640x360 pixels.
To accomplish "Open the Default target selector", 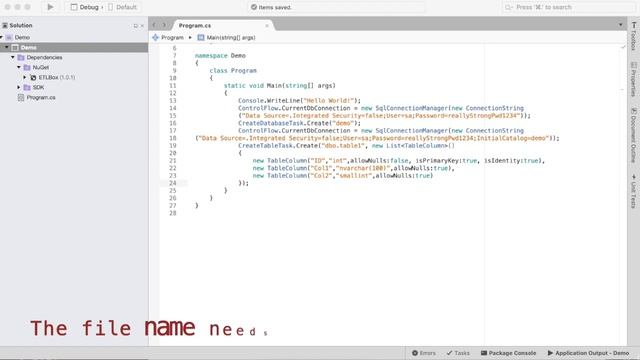I will coord(122,7).
